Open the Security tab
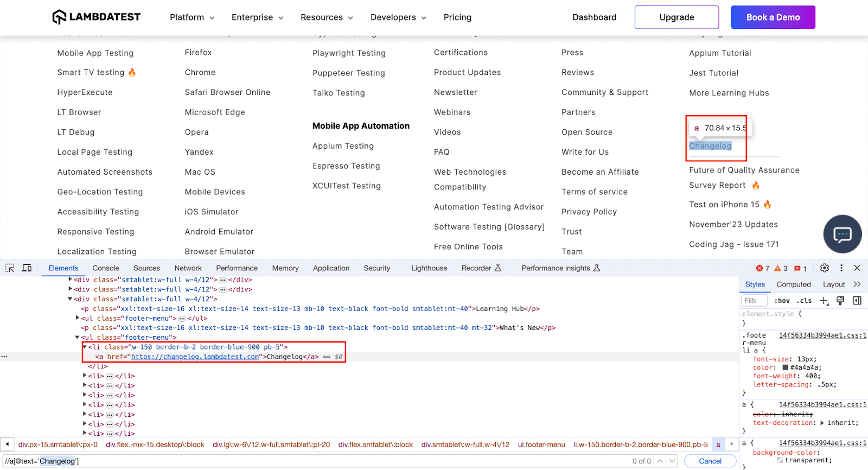The width and height of the screenshot is (868, 470). click(377, 268)
